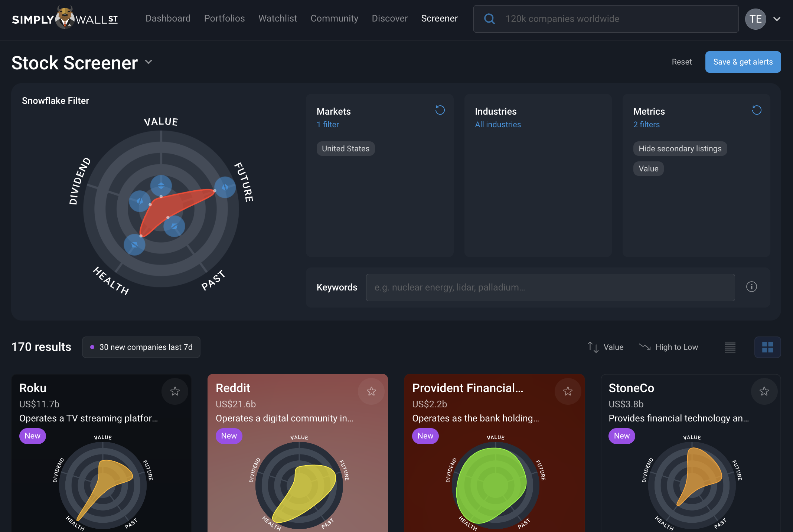Star the Reddit company card
Viewport: 793px width, 532px height.
click(371, 391)
